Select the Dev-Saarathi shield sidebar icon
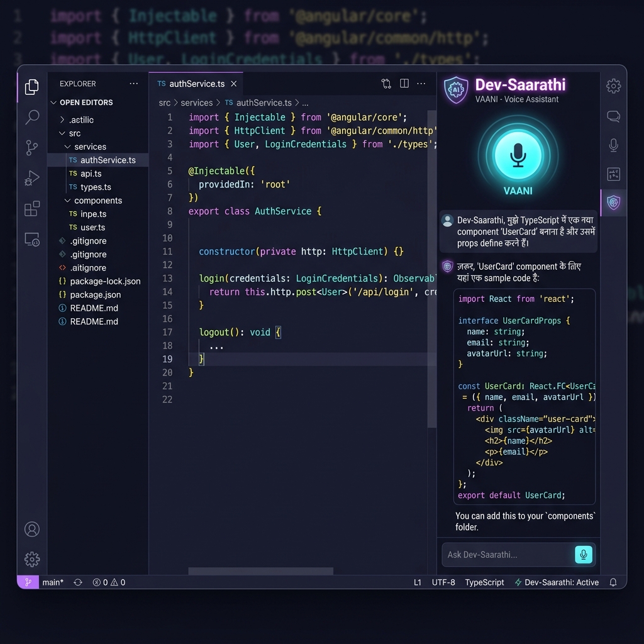Screen dimensions: 644x644 613,203
